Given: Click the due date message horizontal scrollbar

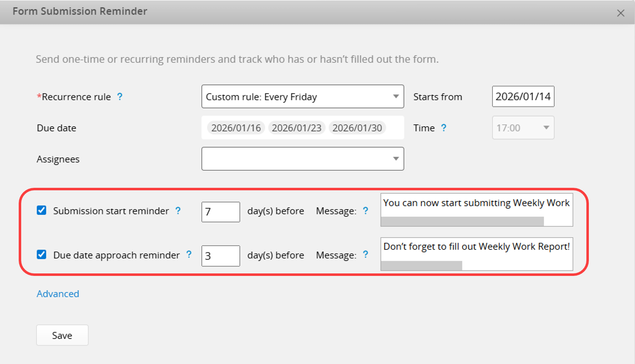Looking at the screenshot, I should tap(421, 266).
